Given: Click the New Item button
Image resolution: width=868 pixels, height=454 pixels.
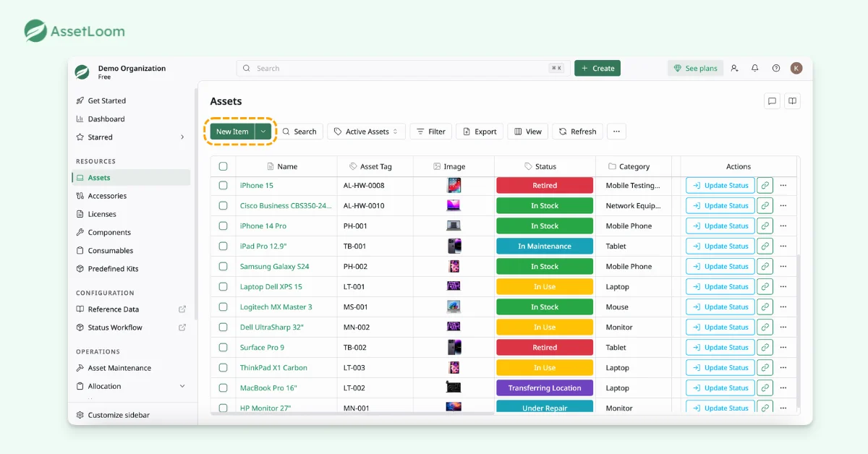Looking at the screenshot, I should [x=232, y=132].
